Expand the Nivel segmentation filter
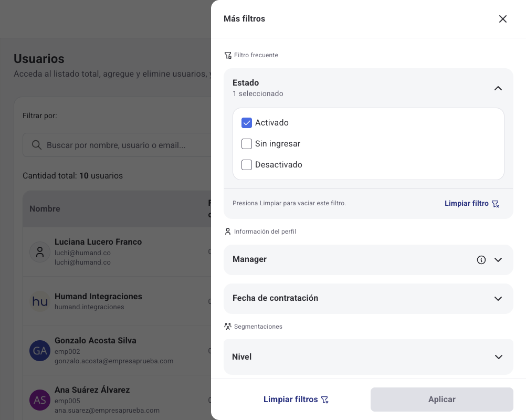Image resolution: width=526 pixels, height=420 pixels. point(499,357)
